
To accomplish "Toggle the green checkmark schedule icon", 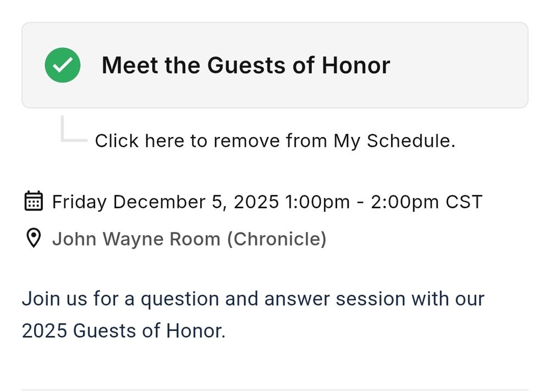I will [63, 65].
